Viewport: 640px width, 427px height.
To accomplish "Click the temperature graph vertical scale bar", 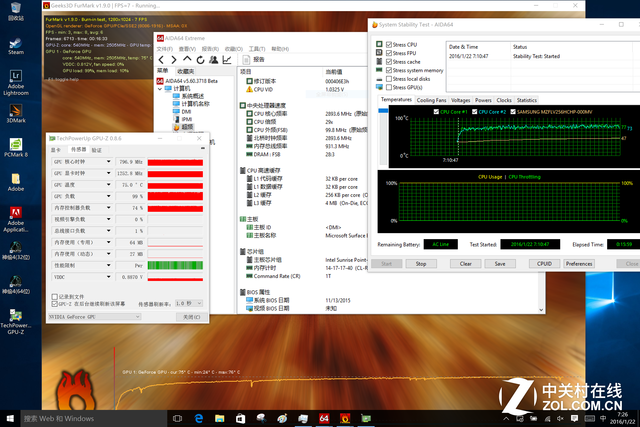I will pos(383,136).
